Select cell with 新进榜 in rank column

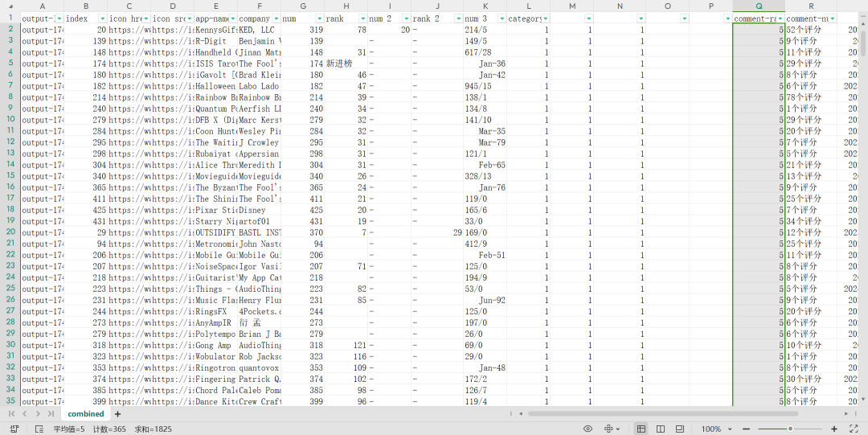[x=346, y=64]
